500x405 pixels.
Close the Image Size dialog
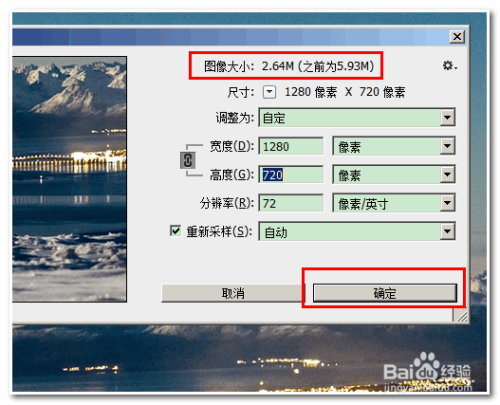(457, 36)
